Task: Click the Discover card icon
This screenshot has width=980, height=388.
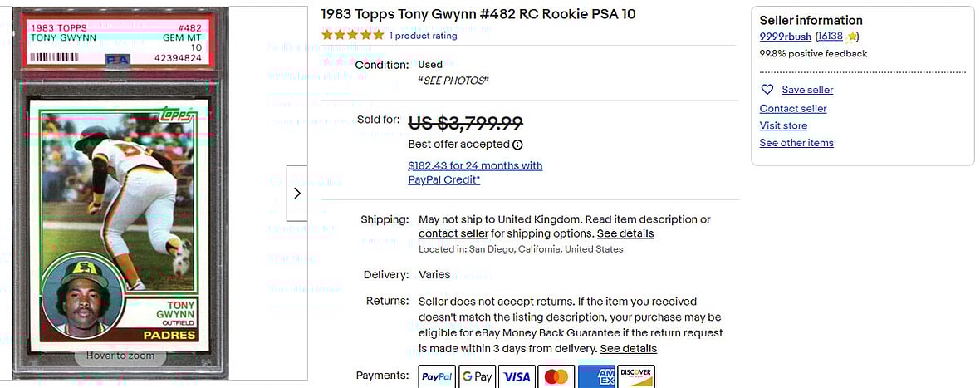Action: [x=636, y=376]
